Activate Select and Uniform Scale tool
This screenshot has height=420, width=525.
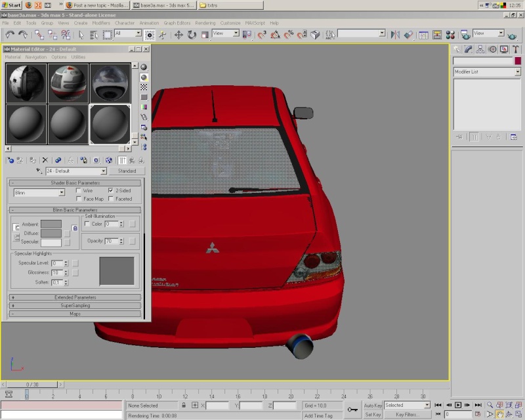205,35
